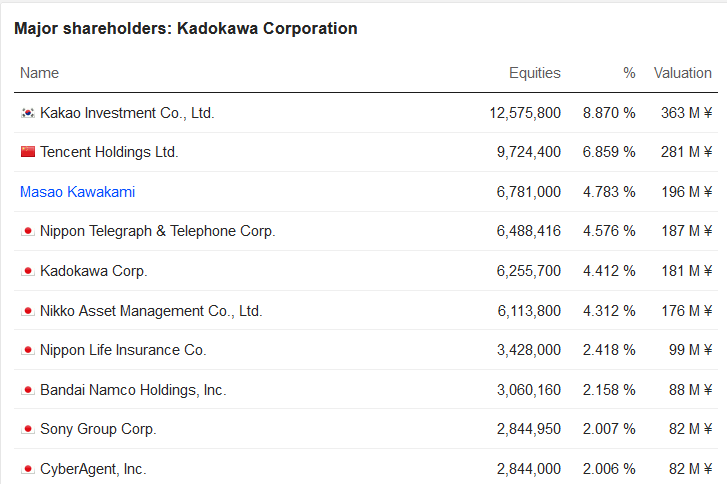Screen dimensions: 727x484
Task: Click the Japan flag beside Kadokawa Corp.
Action: click(27, 271)
